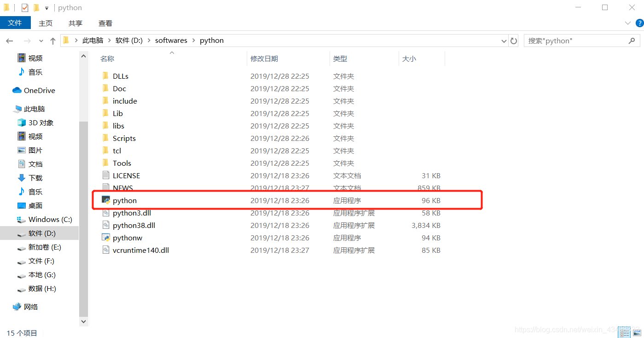Open the 共享 ribbon tab
The width and height of the screenshot is (644, 338).
pyautogui.click(x=75, y=23)
